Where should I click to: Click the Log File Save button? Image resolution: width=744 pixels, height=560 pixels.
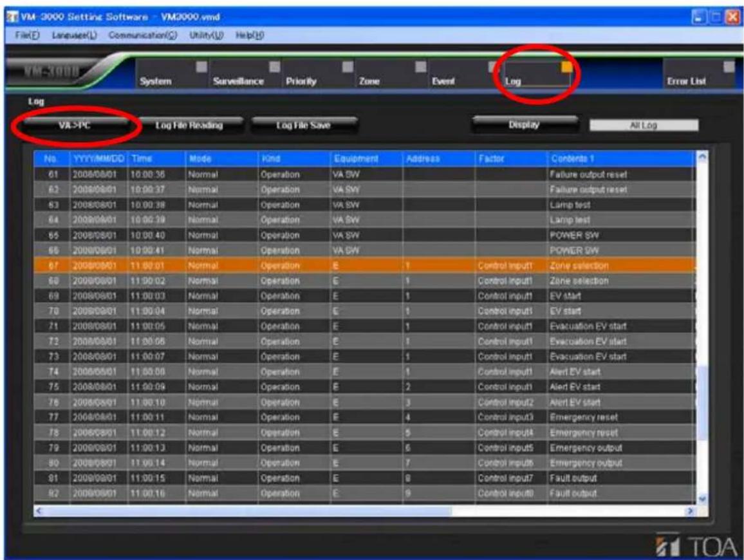[x=304, y=126]
